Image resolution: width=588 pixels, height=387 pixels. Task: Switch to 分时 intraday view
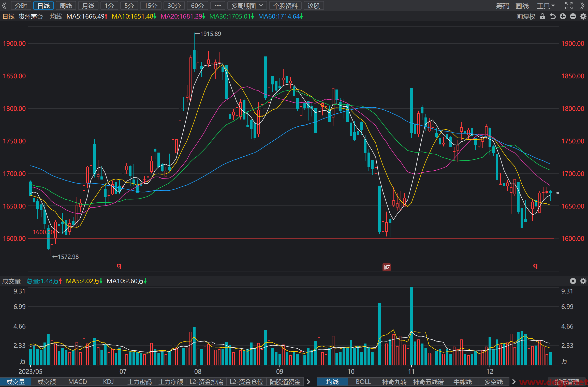click(21, 6)
